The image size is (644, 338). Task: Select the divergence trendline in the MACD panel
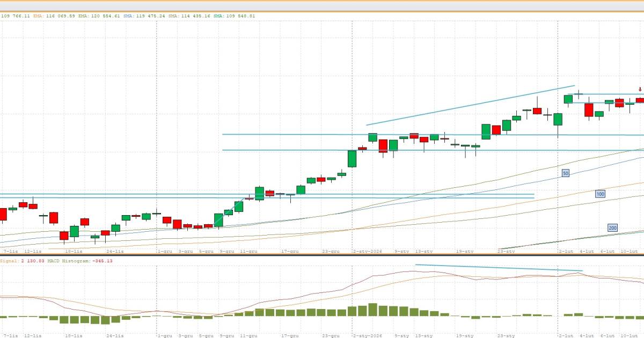pos(499,268)
